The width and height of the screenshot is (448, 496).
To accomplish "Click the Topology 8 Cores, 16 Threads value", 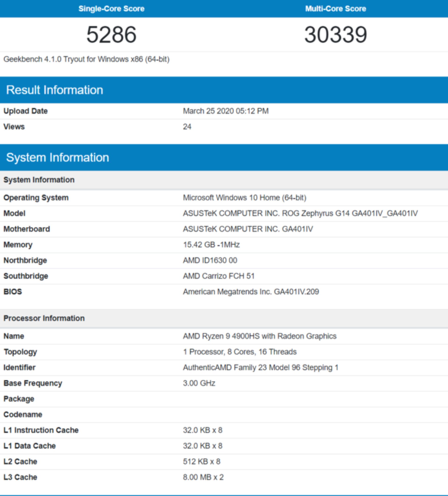I will pyautogui.click(x=240, y=352).
